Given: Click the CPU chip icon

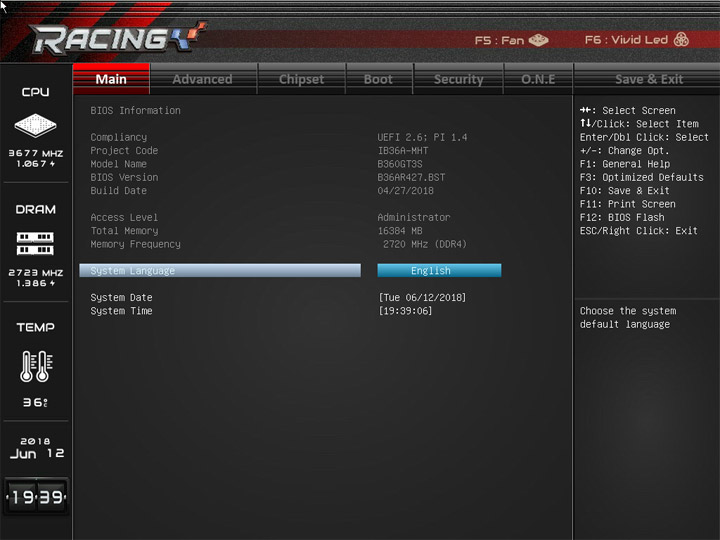Looking at the screenshot, I should click(35, 125).
